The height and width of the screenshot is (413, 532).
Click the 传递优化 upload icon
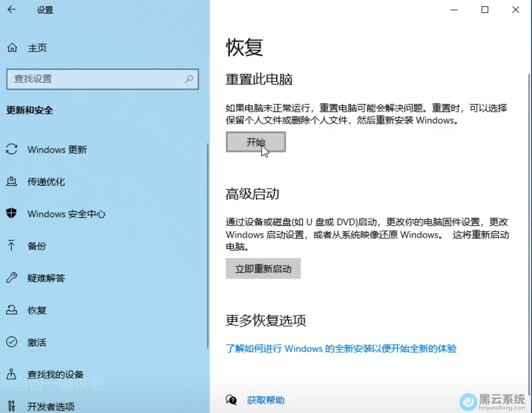tap(12, 182)
